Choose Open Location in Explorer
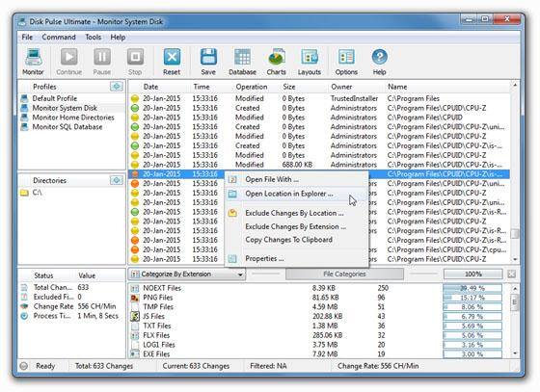Viewport: 540px width, 392px height. coord(289,194)
